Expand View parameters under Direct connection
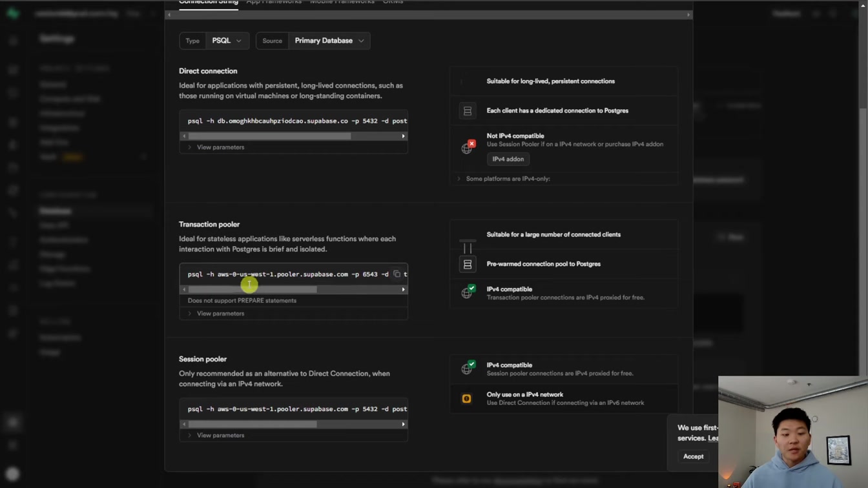This screenshot has width=868, height=488. [x=216, y=147]
